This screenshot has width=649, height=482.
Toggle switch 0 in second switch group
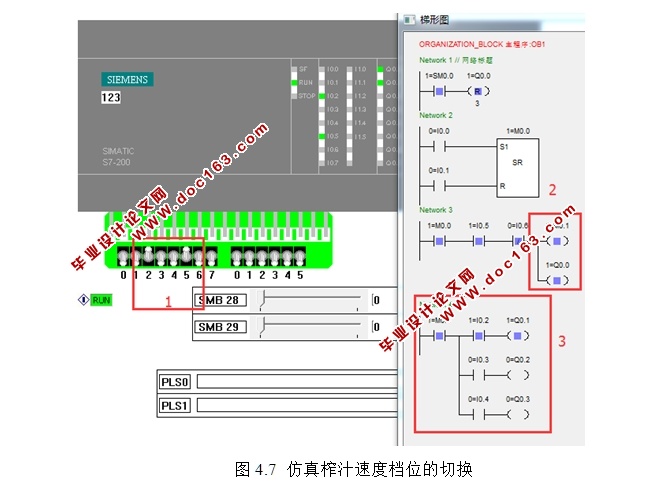pos(237,257)
